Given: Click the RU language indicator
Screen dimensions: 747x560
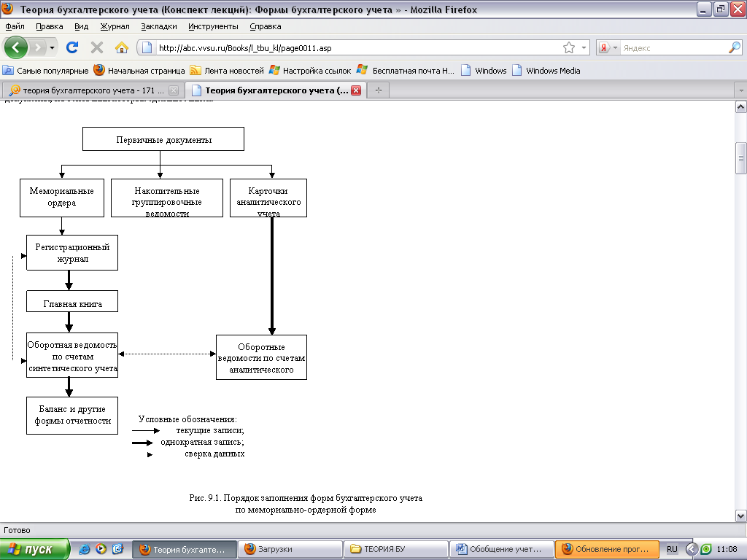Looking at the screenshot, I should (x=672, y=549).
